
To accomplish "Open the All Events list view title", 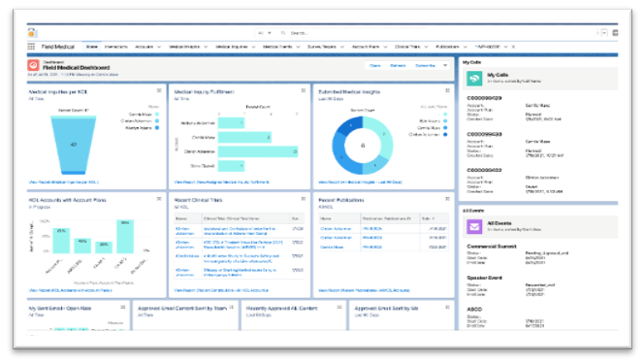I will pyautogui.click(x=499, y=223).
